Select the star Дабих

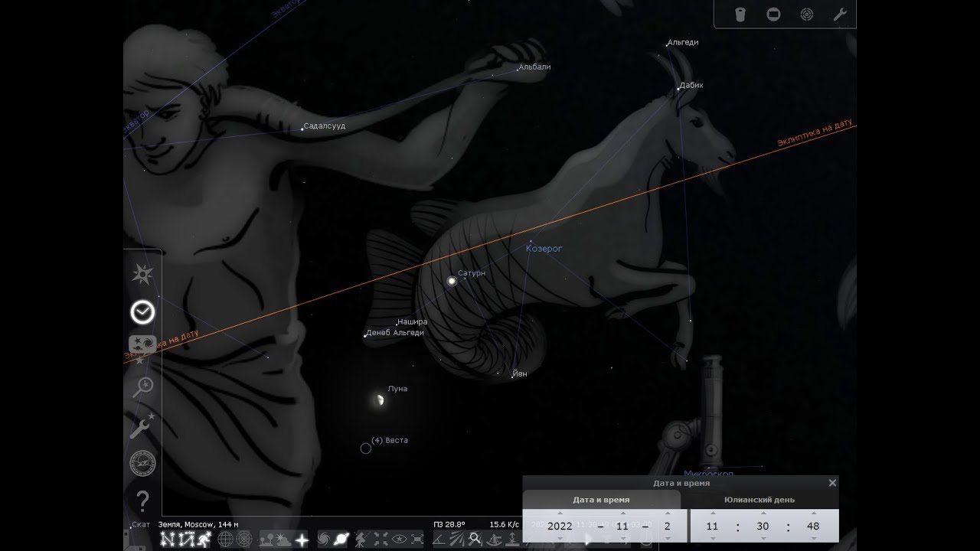coord(678,89)
